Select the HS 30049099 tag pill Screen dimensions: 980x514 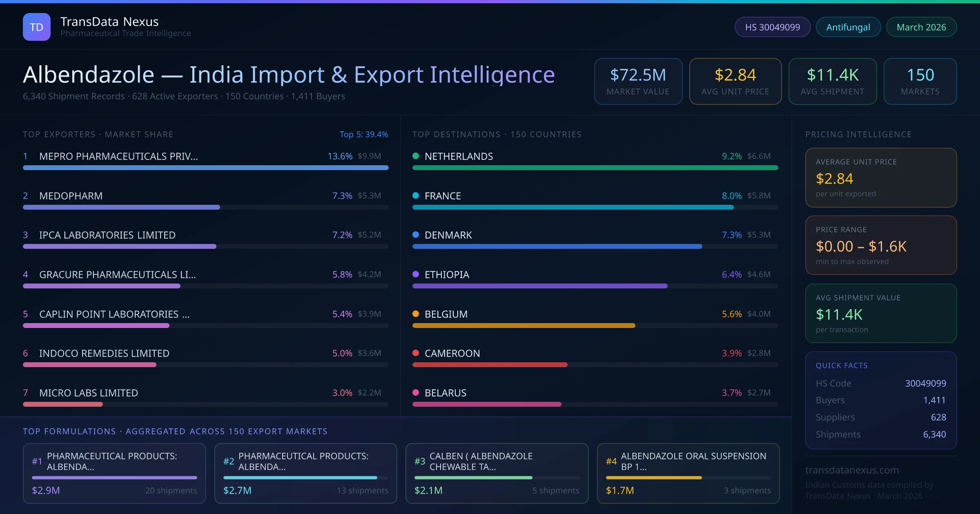(772, 27)
